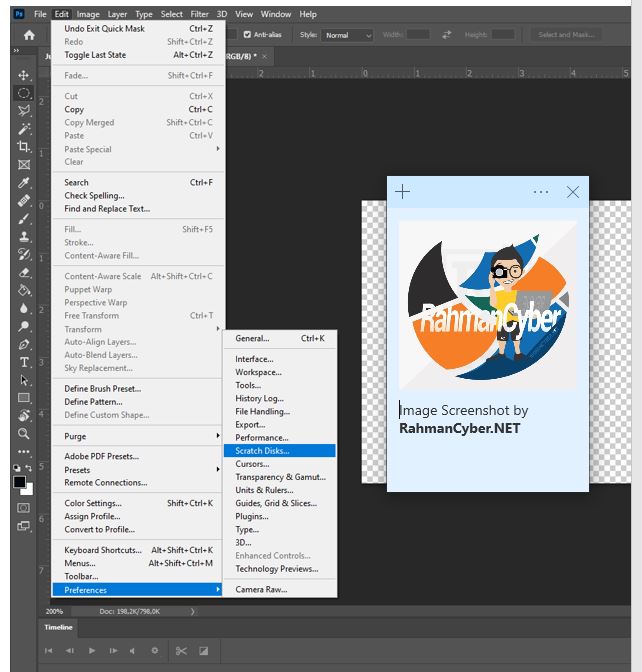
Task: Open the Edit Toolbar three-dots button
Action: pos(24,451)
